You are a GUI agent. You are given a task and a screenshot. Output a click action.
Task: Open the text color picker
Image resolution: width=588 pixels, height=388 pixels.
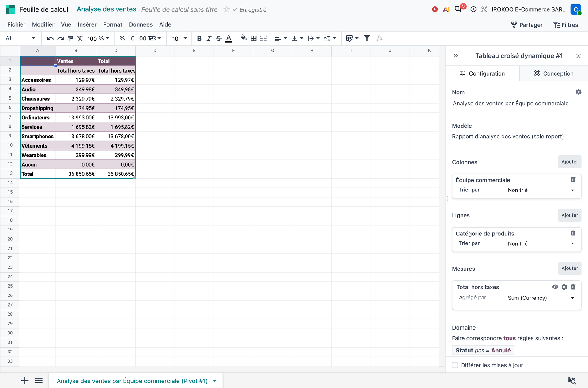point(229,38)
